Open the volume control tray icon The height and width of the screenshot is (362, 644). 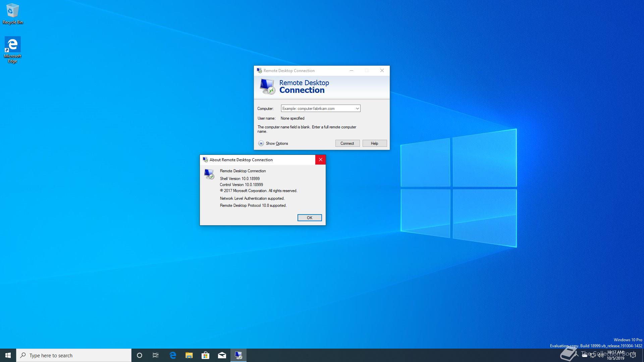coord(601,355)
